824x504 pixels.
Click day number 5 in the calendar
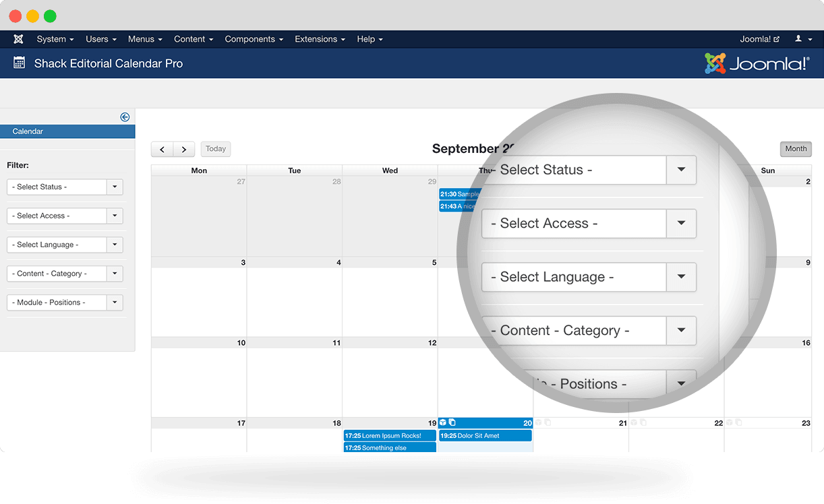click(434, 262)
